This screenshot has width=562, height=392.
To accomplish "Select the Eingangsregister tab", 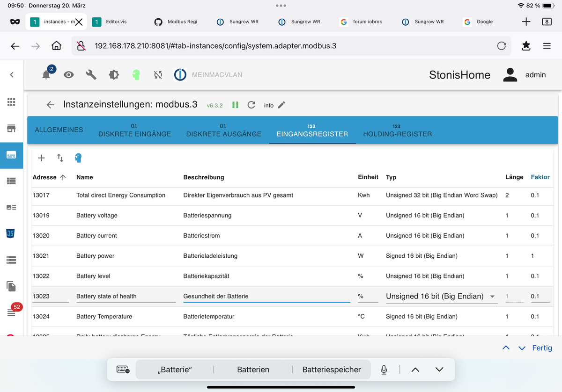I will [x=312, y=130].
